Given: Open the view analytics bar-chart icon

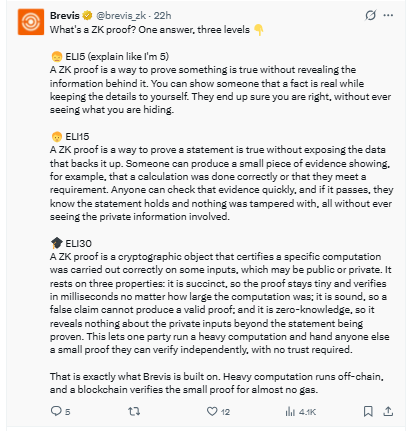Looking at the screenshot, I should [x=290, y=412].
